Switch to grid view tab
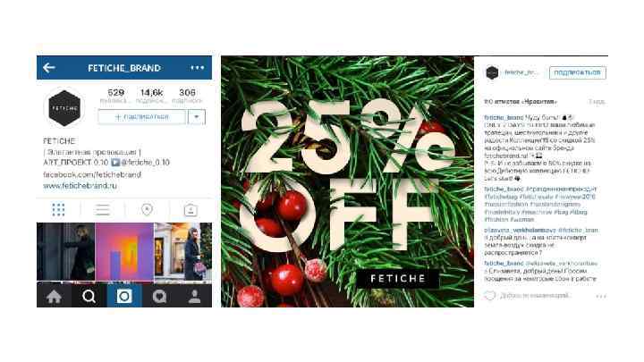This screenshot has height=362, width=644. coord(58,210)
